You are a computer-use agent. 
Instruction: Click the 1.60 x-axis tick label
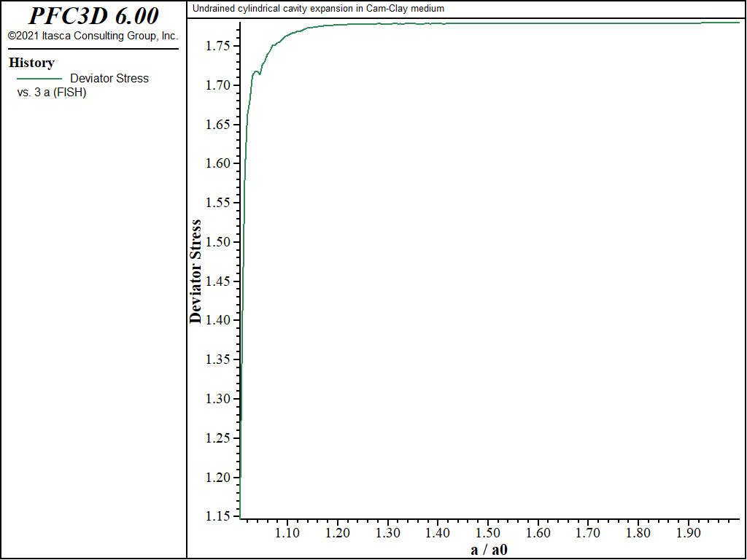538,533
